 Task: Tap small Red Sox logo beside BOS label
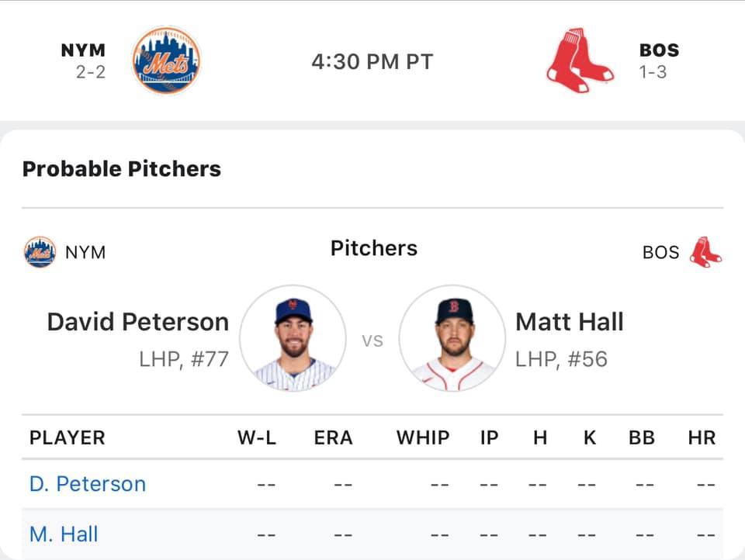705,252
